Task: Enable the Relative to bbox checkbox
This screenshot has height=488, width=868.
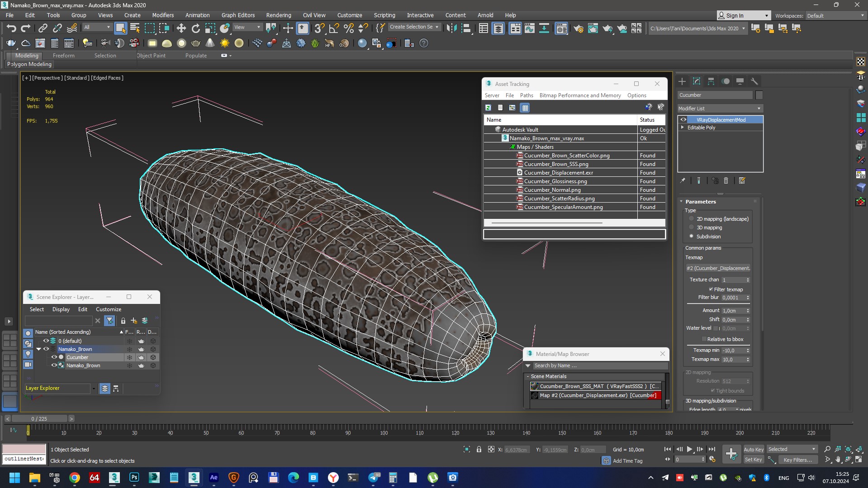Action: click(x=704, y=339)
